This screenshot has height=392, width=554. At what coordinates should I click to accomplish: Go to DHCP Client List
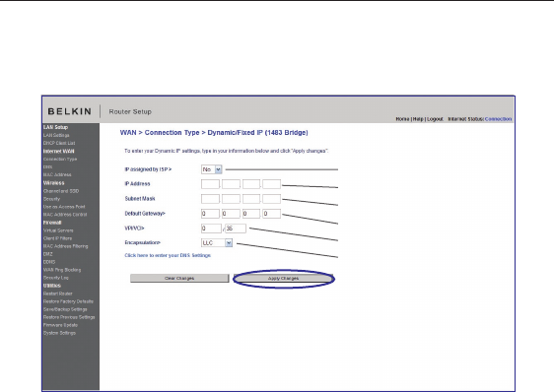coord(59,143)
